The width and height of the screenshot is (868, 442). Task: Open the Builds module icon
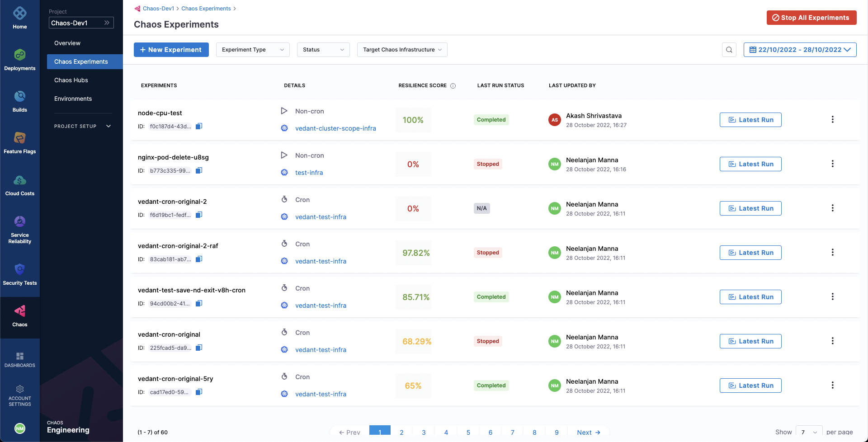pos(19,96)
